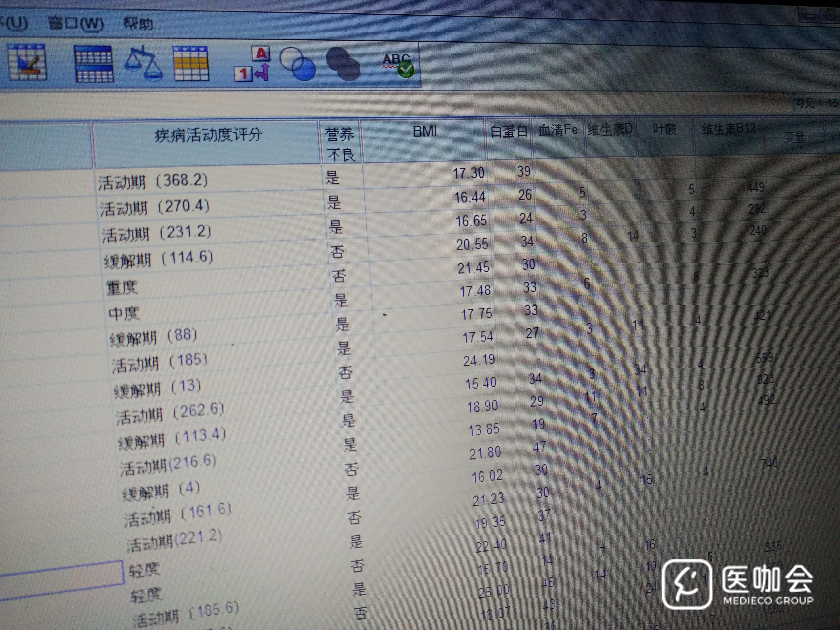Open the Select Cases tool
840x630 pixels.
pyautogui.click(x=191, y=63)
